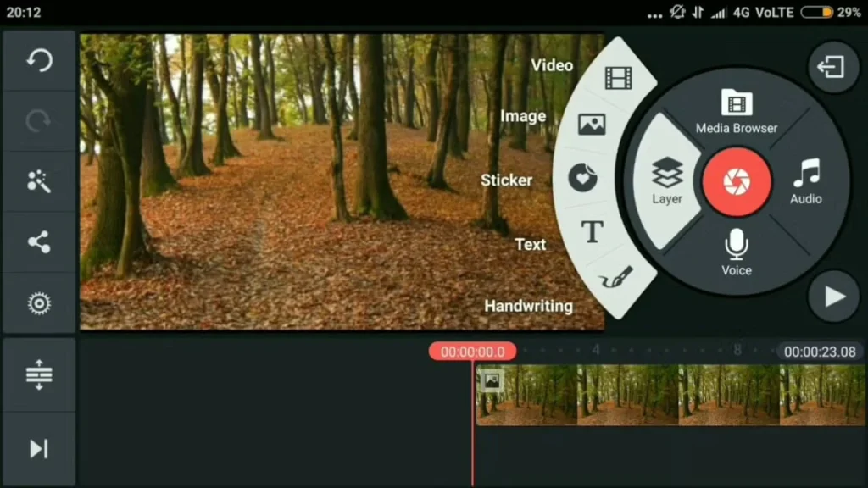Open the share export icon
868x488 pixels.
click(x=39, y=242)
